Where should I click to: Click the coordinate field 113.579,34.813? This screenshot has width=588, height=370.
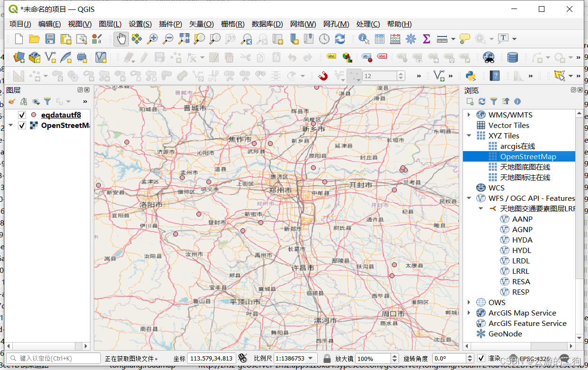point(211,358)
